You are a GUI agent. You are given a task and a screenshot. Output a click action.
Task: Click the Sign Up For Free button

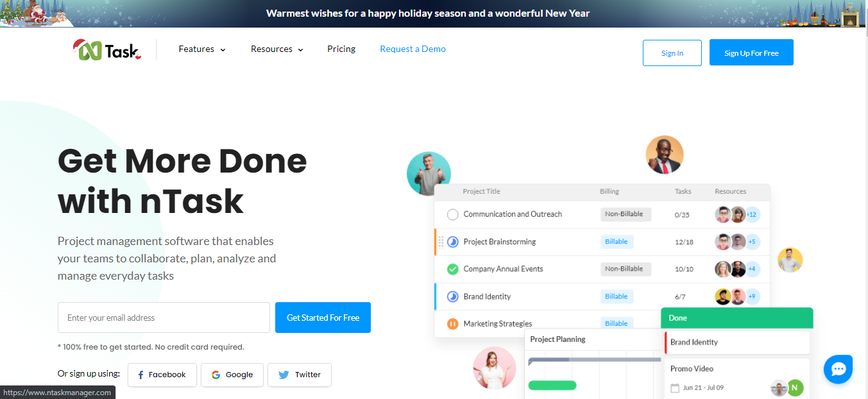[751, 53]
